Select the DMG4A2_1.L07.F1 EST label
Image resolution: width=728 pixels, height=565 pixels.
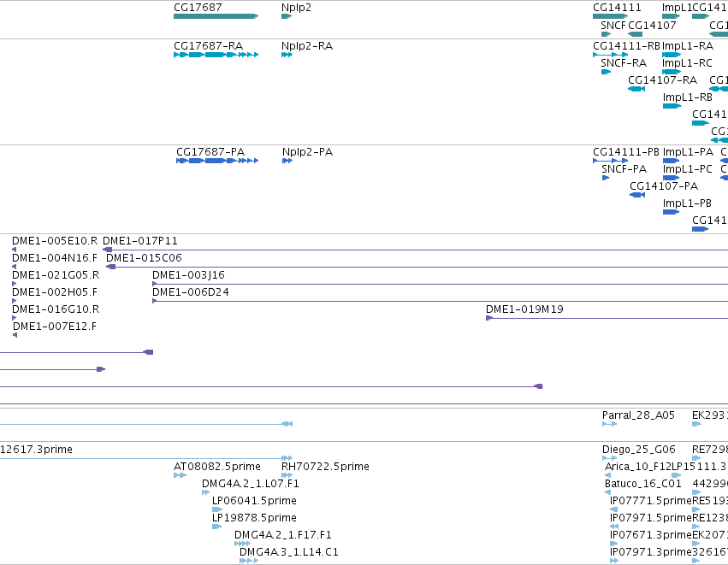(251, 485)
